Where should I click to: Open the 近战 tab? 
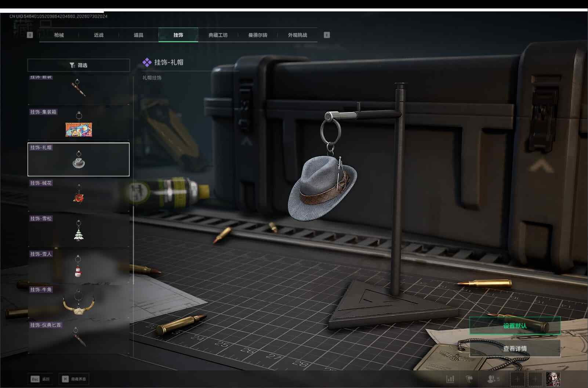pyautogui.click(x=98, y=35)
